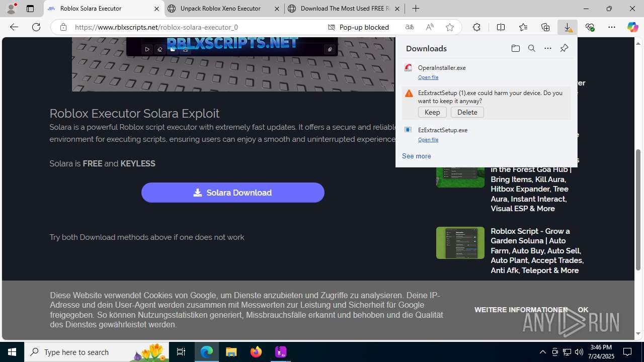
Task: Pin the Downloads panel
Action: coord(564,48)
